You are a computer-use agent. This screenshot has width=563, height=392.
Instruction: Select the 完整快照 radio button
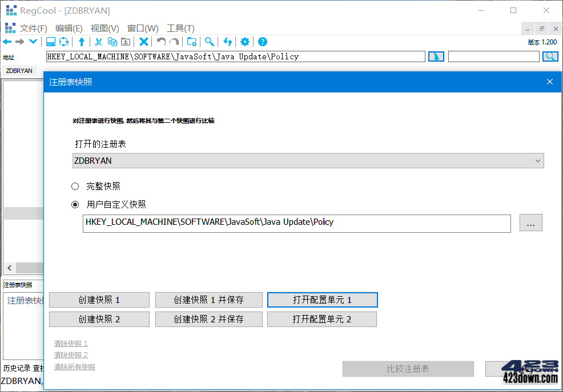pyautogui.click(x=75, y=185)
